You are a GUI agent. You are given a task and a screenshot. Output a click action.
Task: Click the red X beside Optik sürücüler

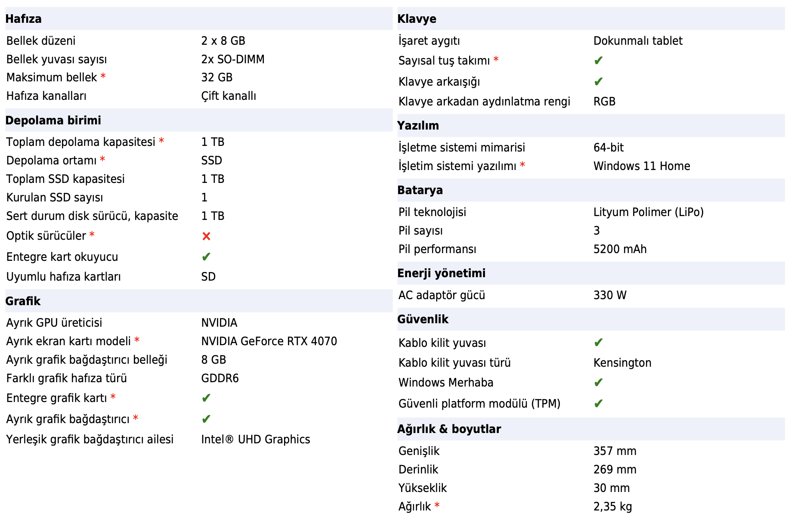point(206,236)
